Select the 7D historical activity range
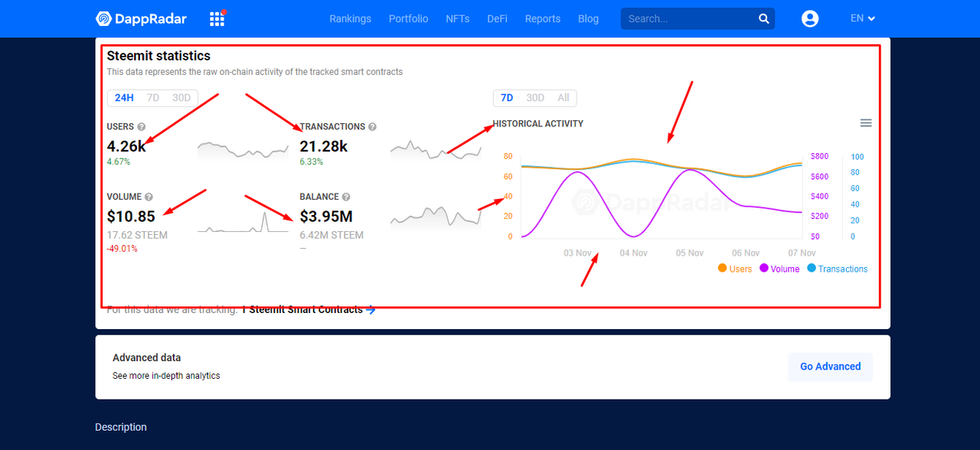 tap(507, 98)
